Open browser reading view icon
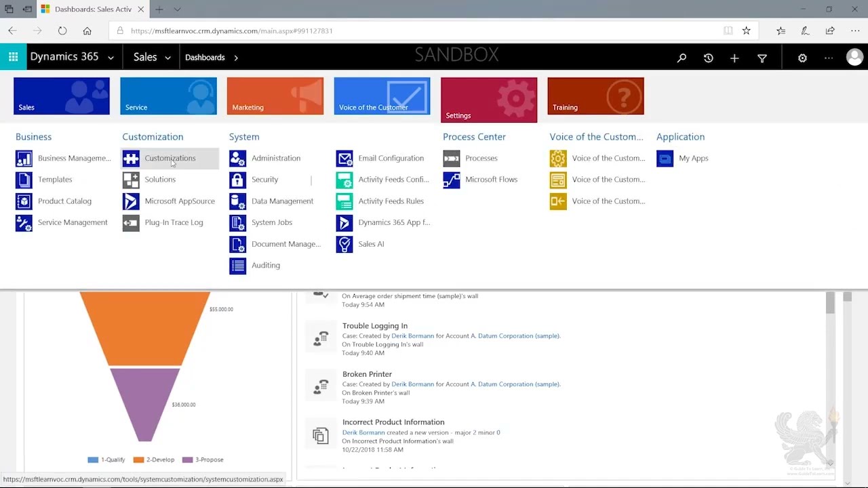 click(728, 30)
